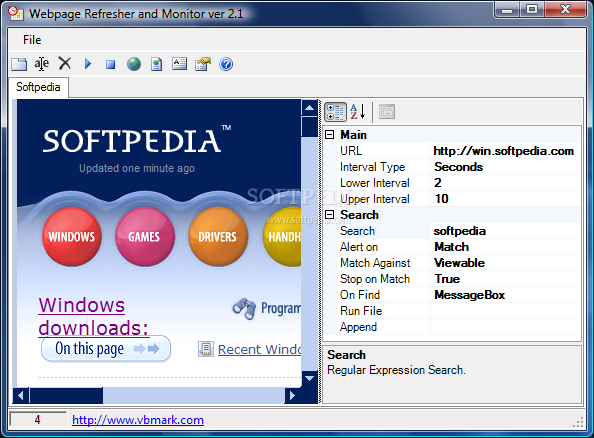Image resolution: width=594 pixels, height=438 pixels.
Task: Open the On Find MessageBox dropdown
Action: click(x=505, y=295)
